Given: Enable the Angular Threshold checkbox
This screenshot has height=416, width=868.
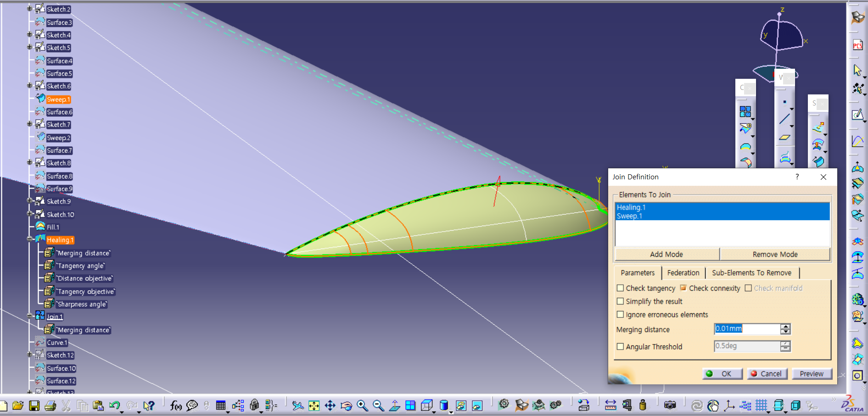Looking at the screenshot, I should [x=620, y=347].
